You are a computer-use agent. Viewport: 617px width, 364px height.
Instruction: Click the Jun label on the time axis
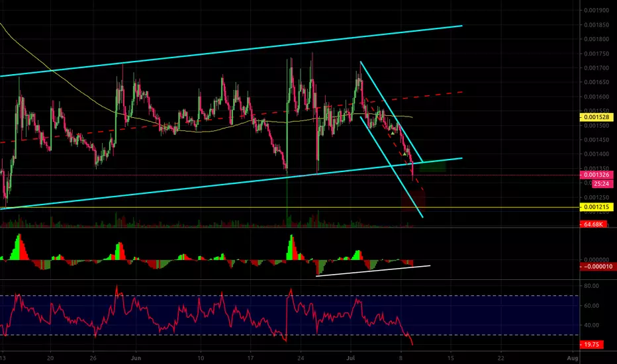pos(136,358)
